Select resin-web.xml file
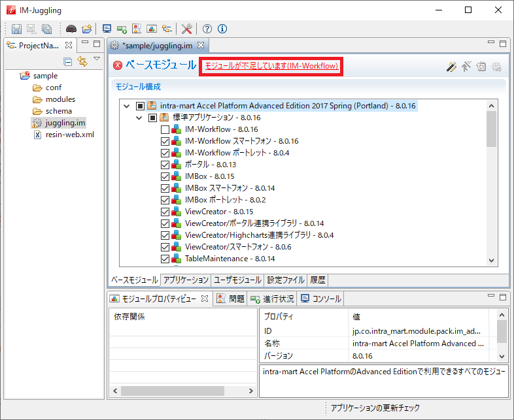The height and width of the screenshot is (420, 514). pyautogui.click(x=69, y=135)
